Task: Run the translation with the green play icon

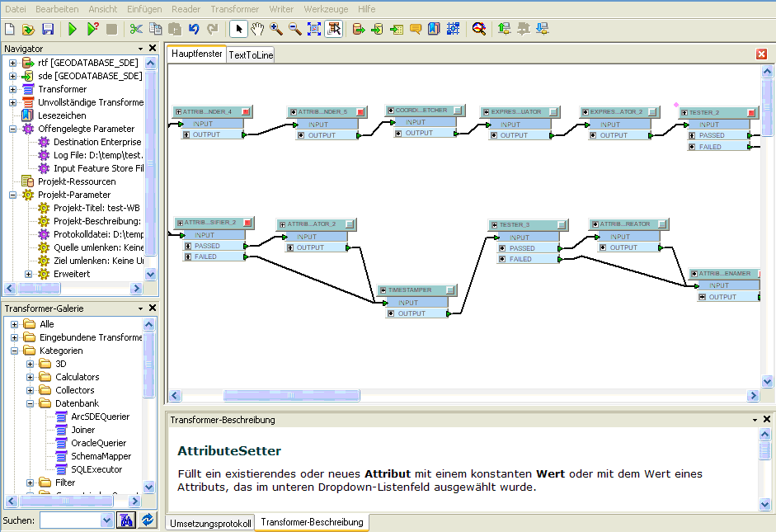Action: click(73, 30)
